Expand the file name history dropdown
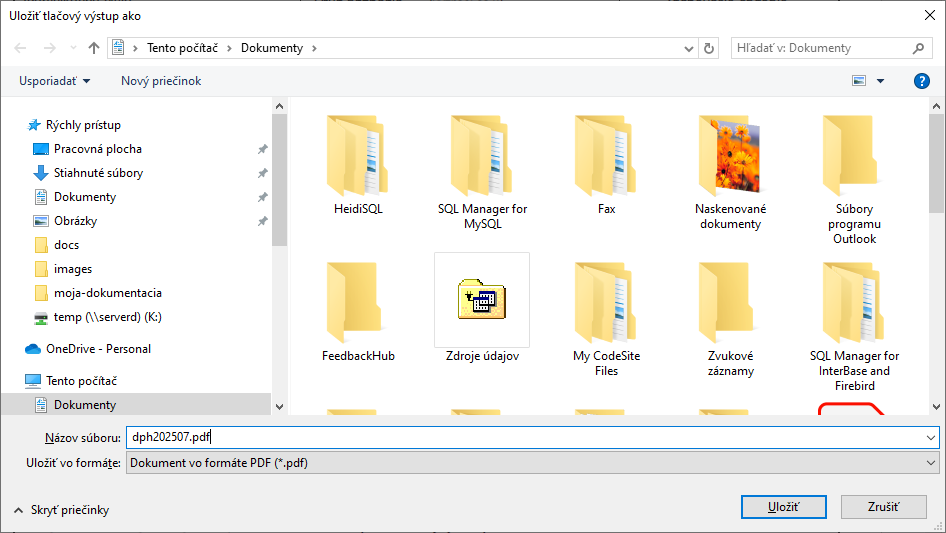 click(x=931, y=438)
